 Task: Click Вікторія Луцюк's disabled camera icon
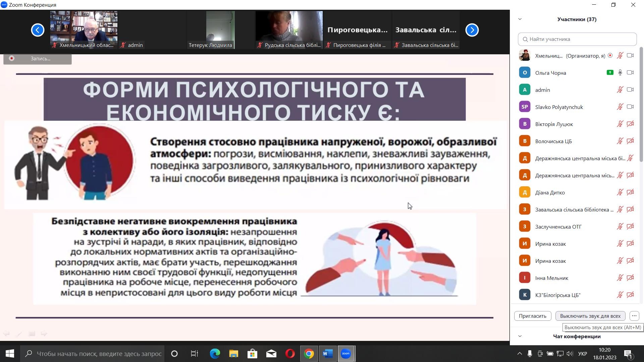click(x=630, y=124)
